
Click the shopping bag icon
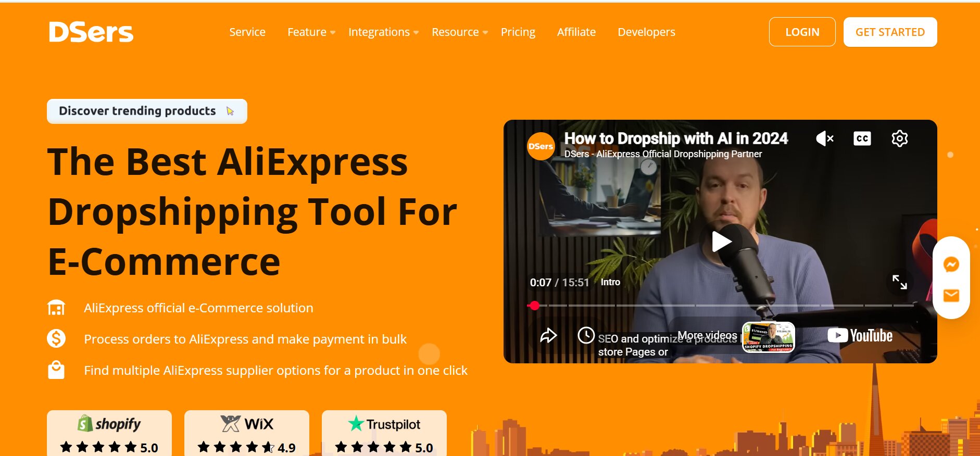[56, 370]
